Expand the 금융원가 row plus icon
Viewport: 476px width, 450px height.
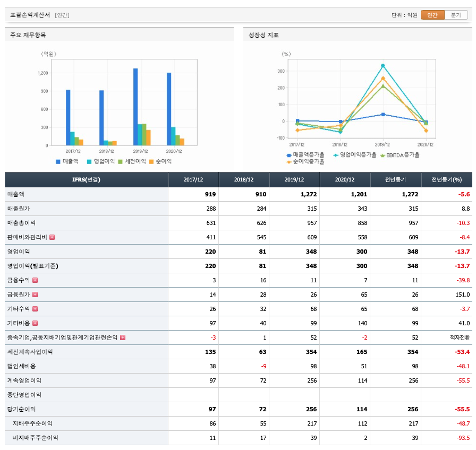point(35,295)
